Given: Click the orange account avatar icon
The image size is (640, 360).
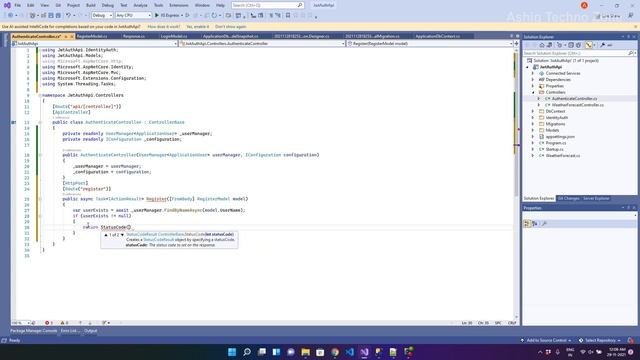Looking at the screenshot, I should (584, 5).
